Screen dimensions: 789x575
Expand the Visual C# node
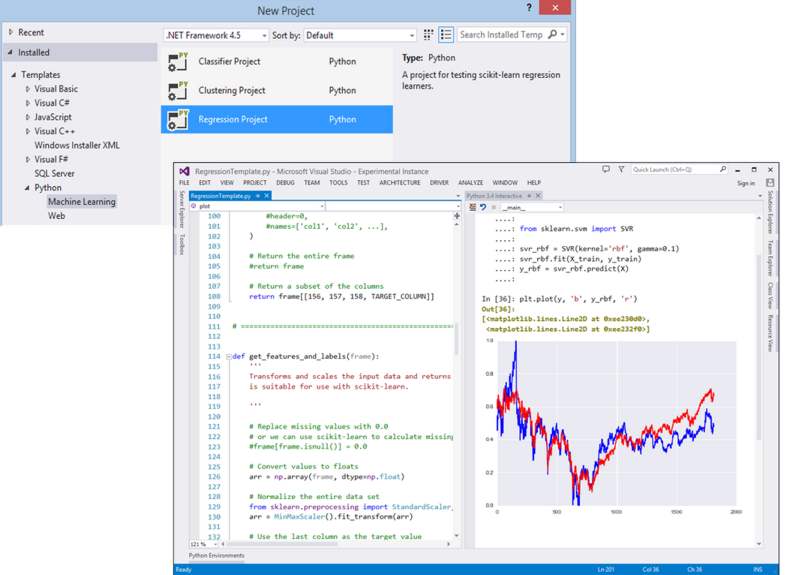click(x=28, y=103)
